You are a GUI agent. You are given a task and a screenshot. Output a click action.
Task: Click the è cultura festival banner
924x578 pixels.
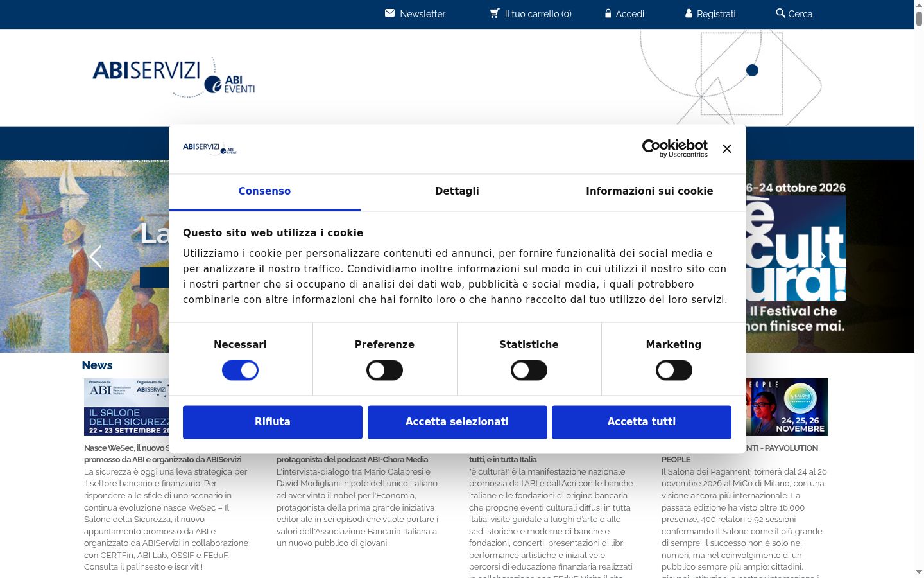796,257
